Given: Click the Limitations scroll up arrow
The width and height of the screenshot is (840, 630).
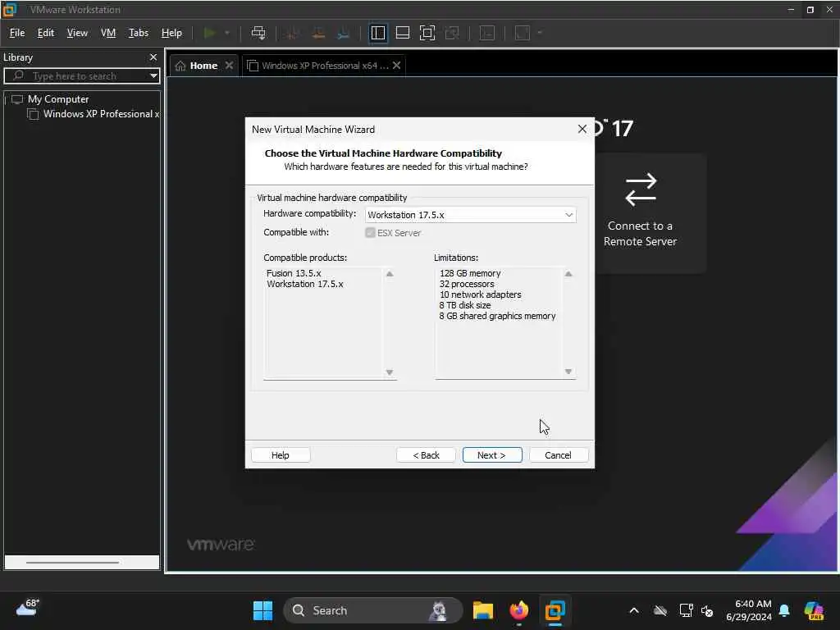Looking at the screenshot, I should [x=568, y=274].
